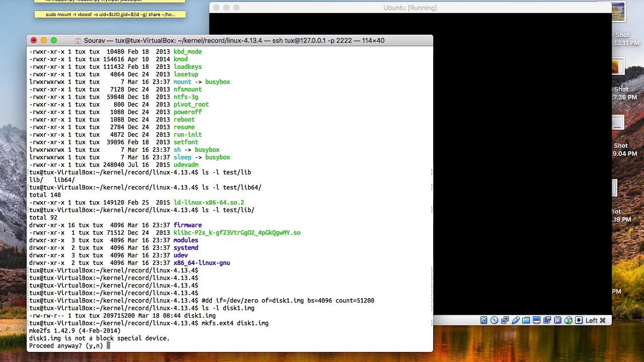Click the '#dd if=/dev/zero of=disk1.img' command line

[288, 301]
